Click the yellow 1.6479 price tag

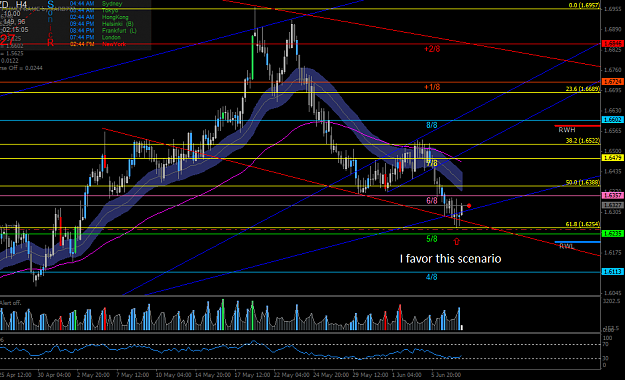click(x=613, y=158)
